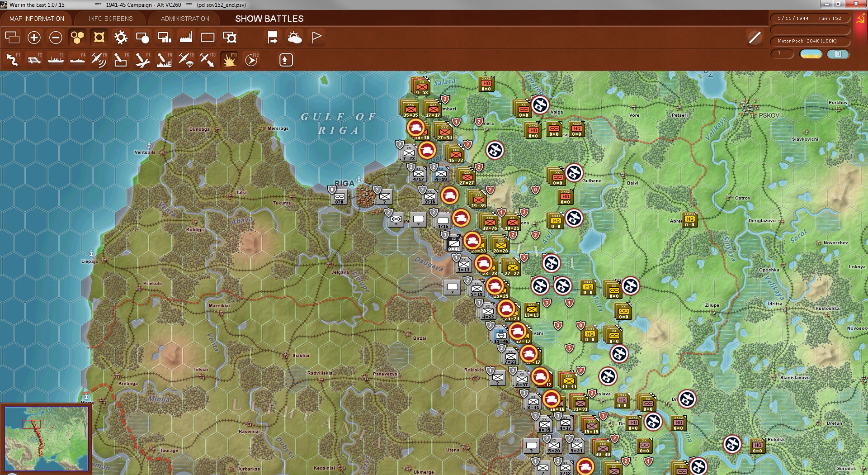
Task: Select the yellow unit counter labeled 44=44
Action: pos(569,380)
